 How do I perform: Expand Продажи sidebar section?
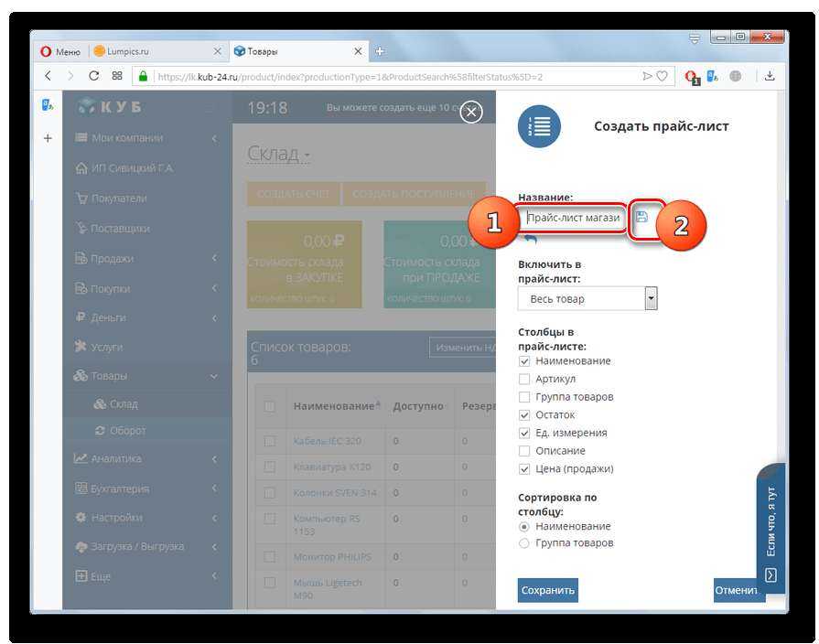point(147,259)
